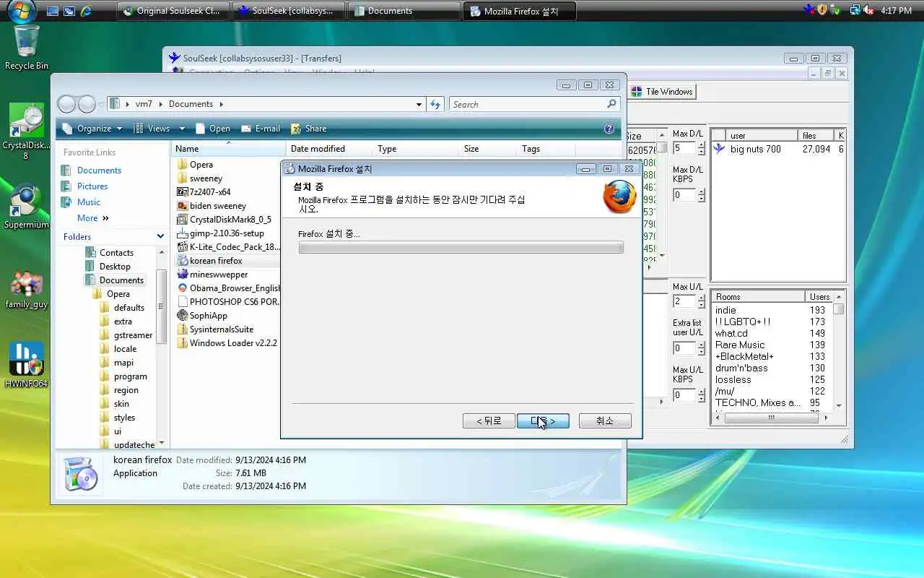
Task: Decrease the Max D/L KBPS spinner
Action: coord(701,199)
